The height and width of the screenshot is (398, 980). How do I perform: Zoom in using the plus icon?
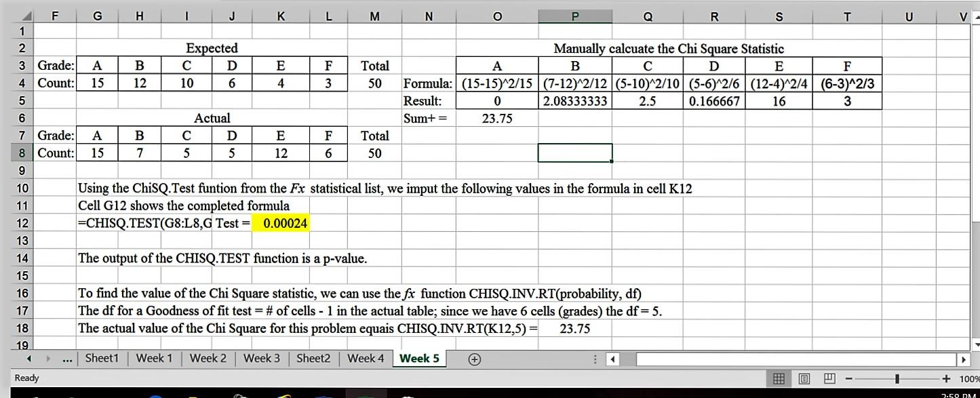[x=947, y=378]
